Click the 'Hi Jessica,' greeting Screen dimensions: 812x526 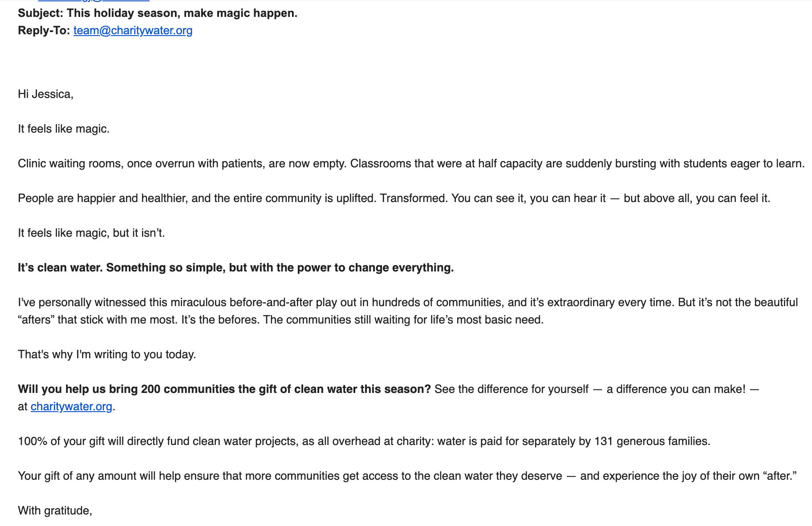click(x=45, y=94)
